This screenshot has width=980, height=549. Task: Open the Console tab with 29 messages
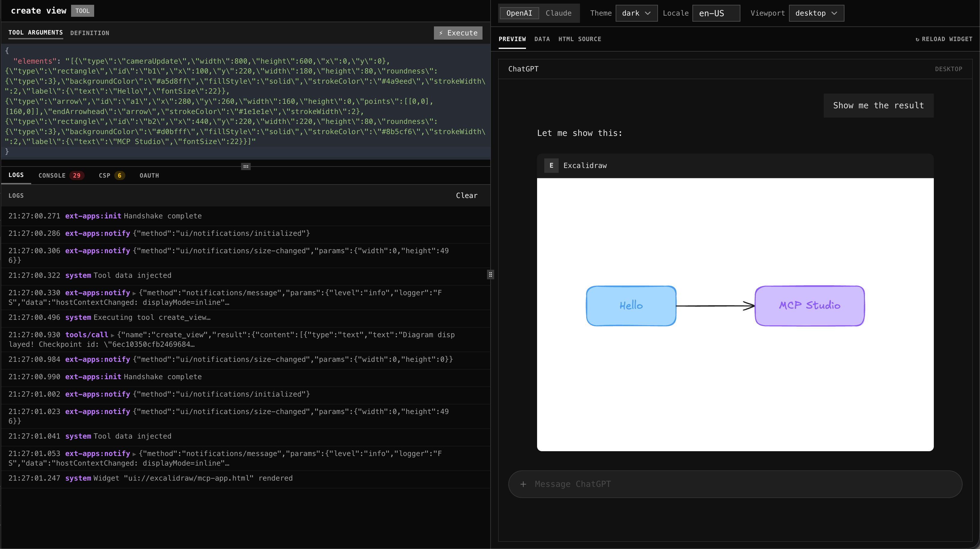click(61, 175)
